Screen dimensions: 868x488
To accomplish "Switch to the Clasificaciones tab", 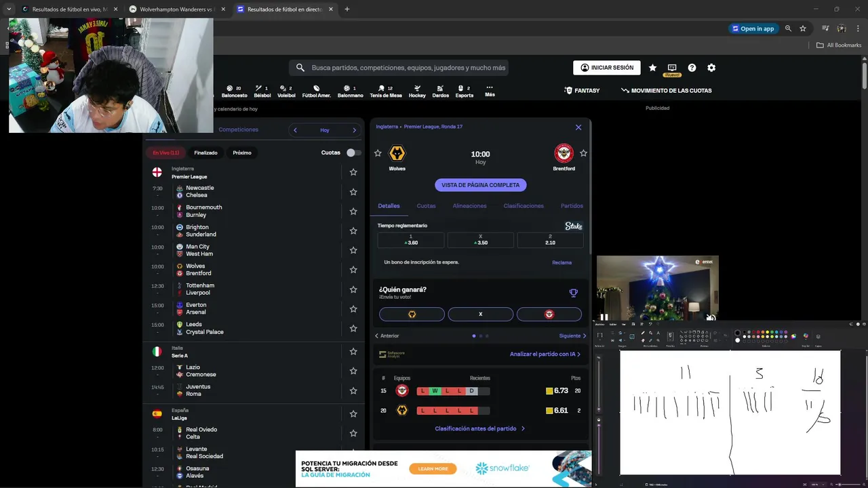I will (x=524, y=206).
